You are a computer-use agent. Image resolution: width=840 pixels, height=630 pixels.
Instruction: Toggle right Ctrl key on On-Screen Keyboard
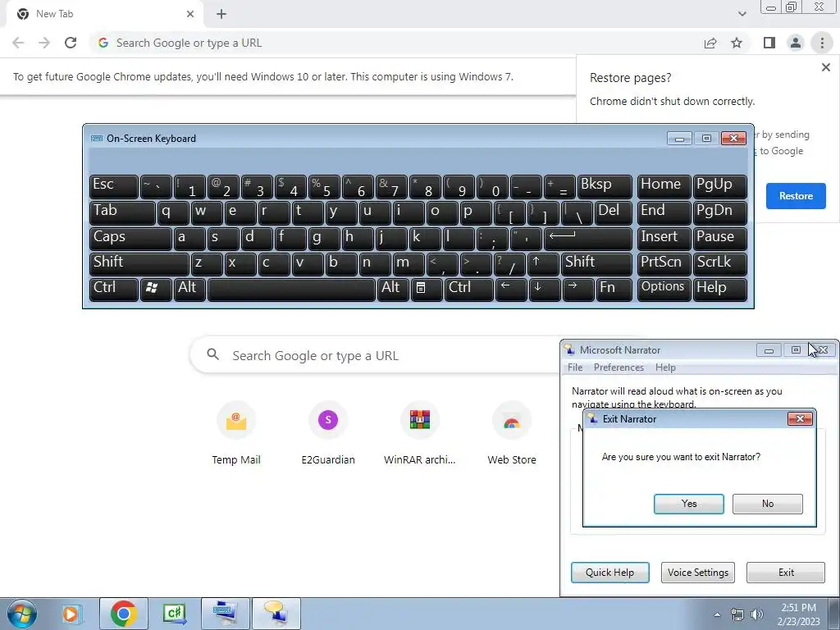[468, 290]
